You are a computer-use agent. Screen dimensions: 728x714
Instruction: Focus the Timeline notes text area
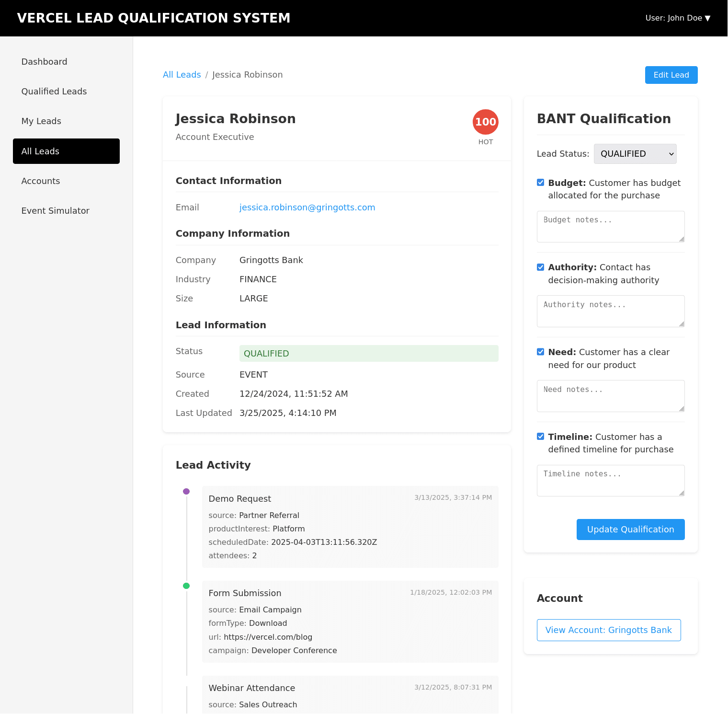pos(611,481)
